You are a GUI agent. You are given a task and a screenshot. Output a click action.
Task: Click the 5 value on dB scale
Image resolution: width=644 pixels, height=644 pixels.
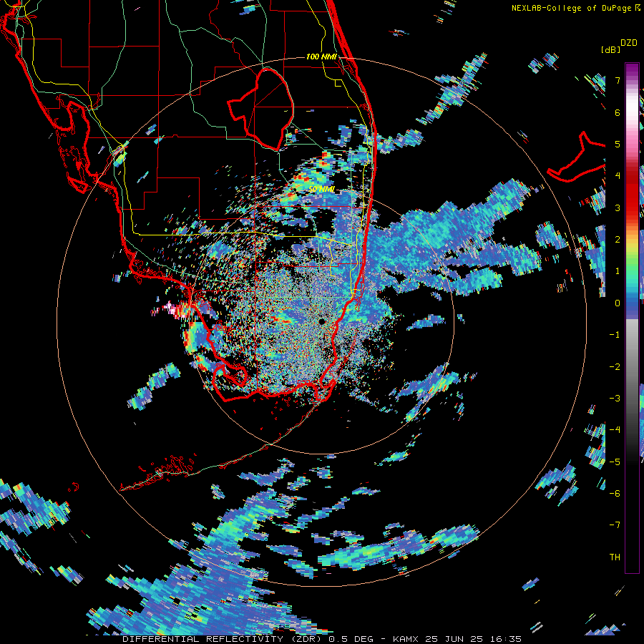click(618, 144)
